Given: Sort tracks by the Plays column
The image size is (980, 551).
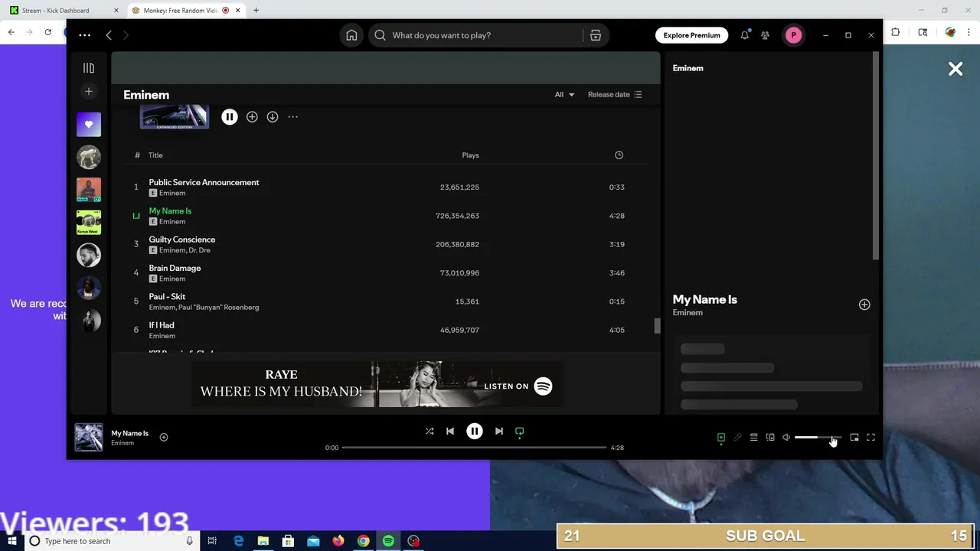Looking at the screenshot, I should tap(470, 155).
